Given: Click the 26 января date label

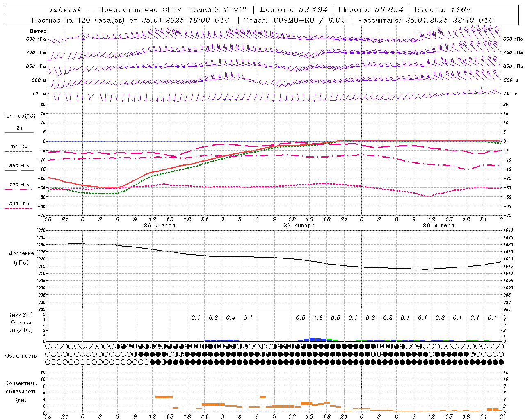Looking at the screenshot, I should tap(159, 226).
